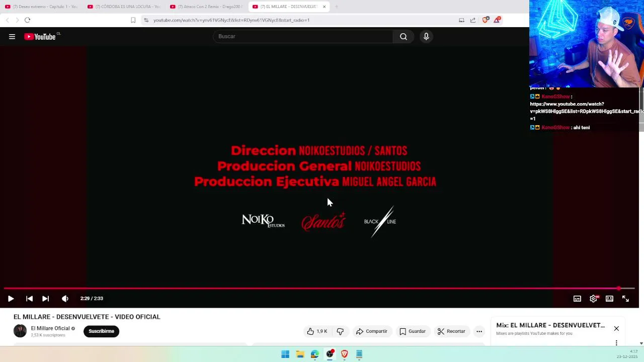
Task: Dislike the video
Action: click(x=340, y=331)
